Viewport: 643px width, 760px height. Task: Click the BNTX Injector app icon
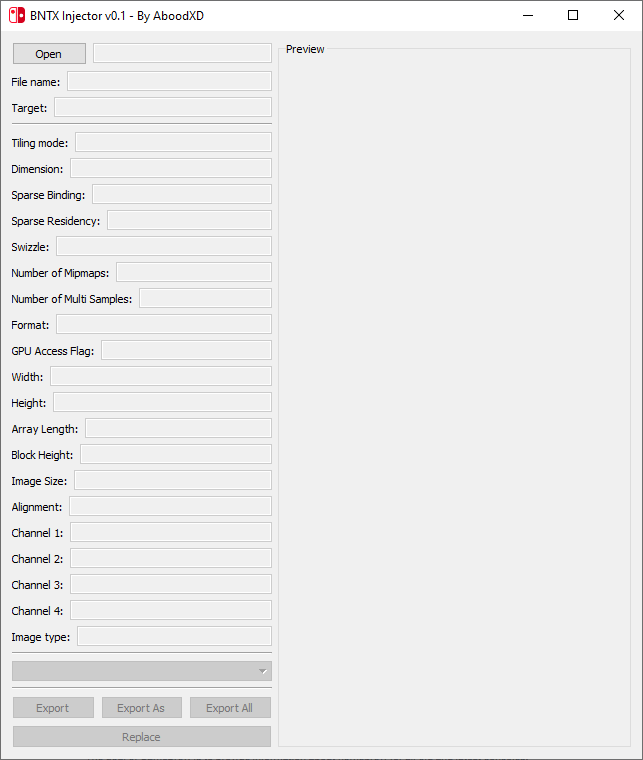click(x=17, y=15)
